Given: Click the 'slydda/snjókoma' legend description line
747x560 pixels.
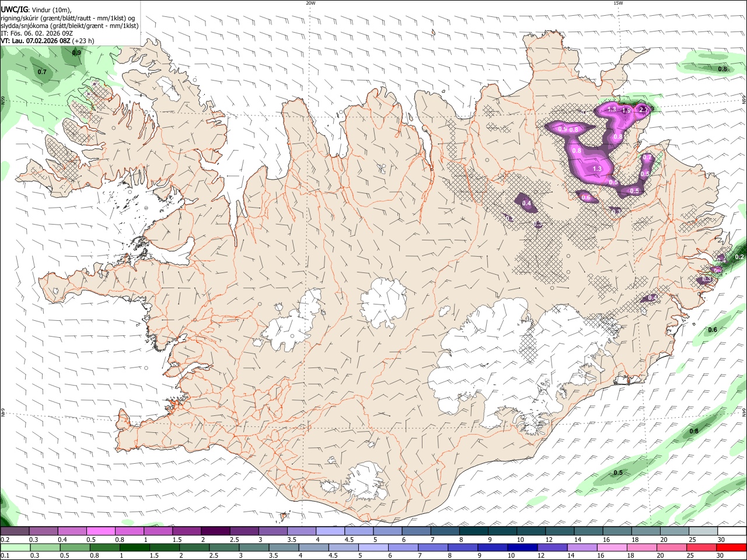Looking at the screenshot, I should pos(69,26).
